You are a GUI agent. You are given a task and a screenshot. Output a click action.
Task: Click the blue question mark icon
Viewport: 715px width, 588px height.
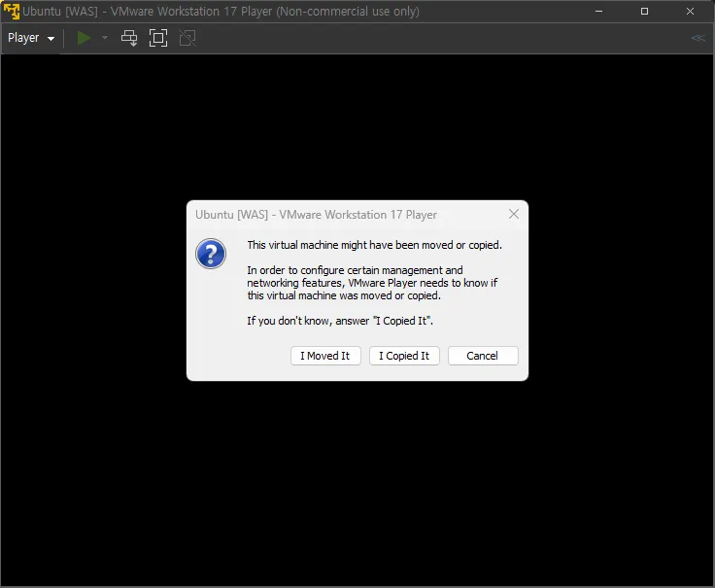pyautogui.click(x=211, y=254)
